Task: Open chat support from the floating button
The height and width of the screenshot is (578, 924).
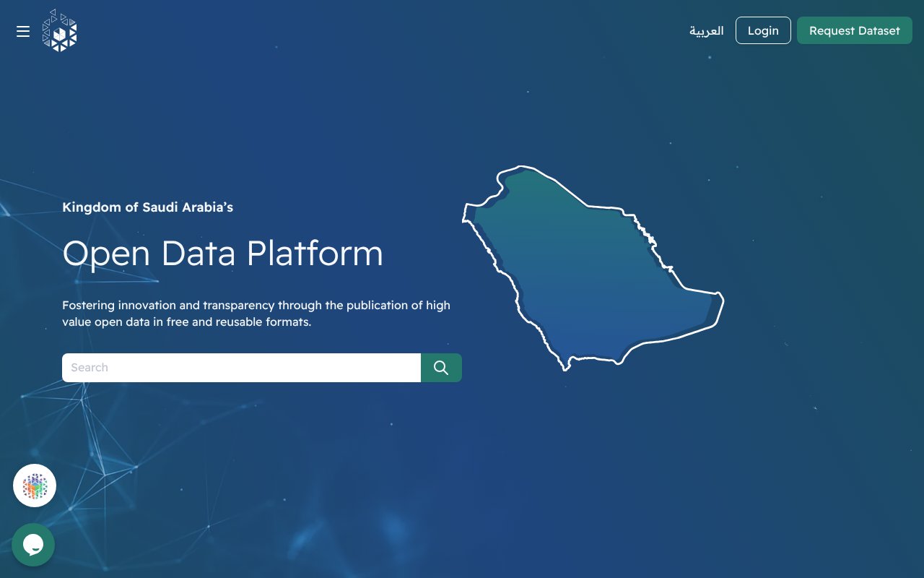Action: (33, 545)
